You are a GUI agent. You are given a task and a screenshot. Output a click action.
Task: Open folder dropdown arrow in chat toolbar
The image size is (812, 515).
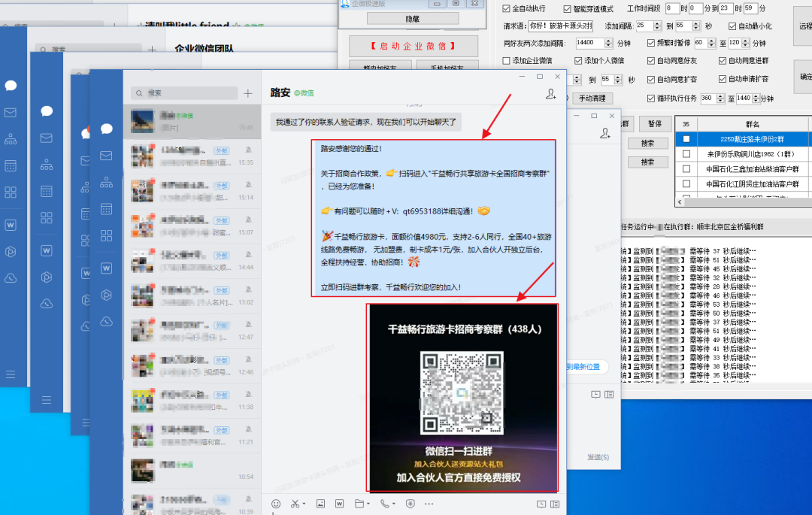(x=368, y=504)
